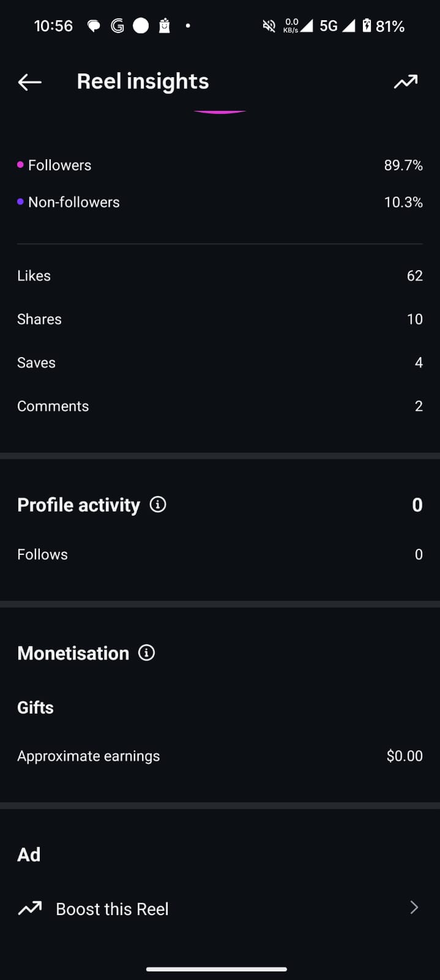Select the Shares row
The height and width of the screenshot is (980, 440).
pyautogui.click(x=220, y=319)
